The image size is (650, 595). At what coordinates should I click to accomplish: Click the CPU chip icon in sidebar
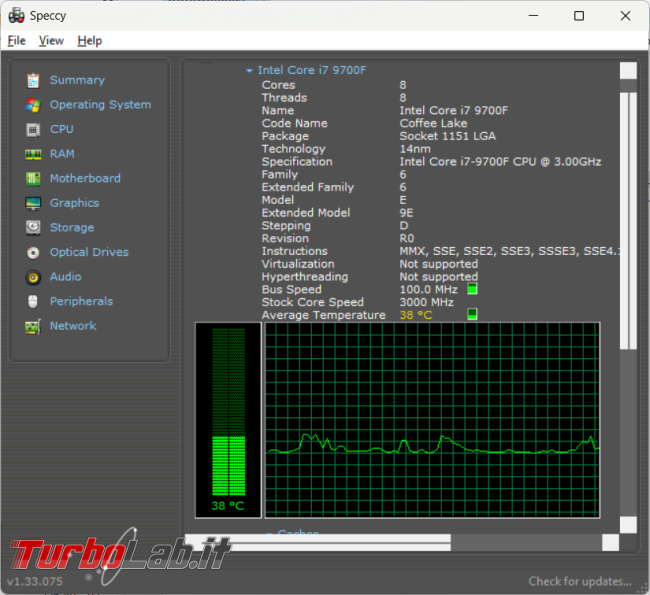tap(33, 130)
